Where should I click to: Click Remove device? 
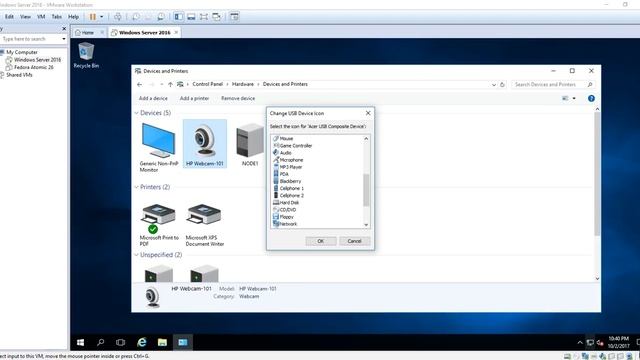238,98
